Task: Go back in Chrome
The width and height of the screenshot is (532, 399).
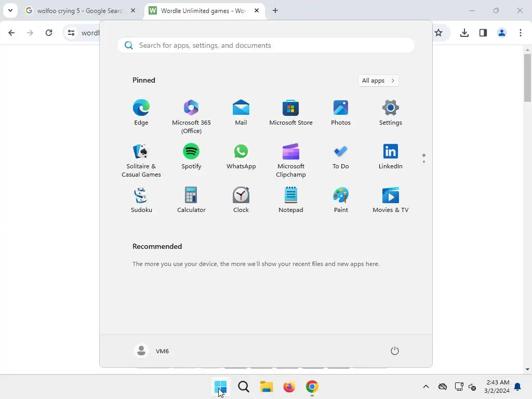Action: point(11,33)
